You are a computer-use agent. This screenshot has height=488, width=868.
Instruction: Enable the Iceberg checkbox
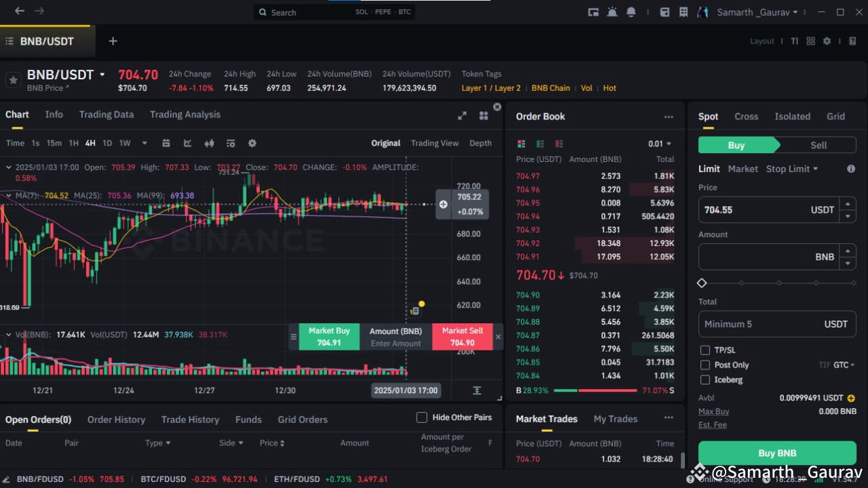(705, 380)
